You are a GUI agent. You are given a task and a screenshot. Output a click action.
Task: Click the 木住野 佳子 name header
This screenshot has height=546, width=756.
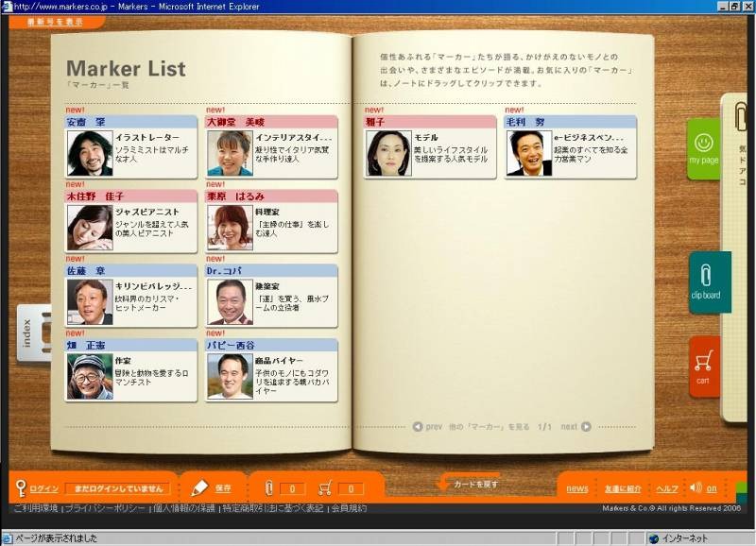130,196
